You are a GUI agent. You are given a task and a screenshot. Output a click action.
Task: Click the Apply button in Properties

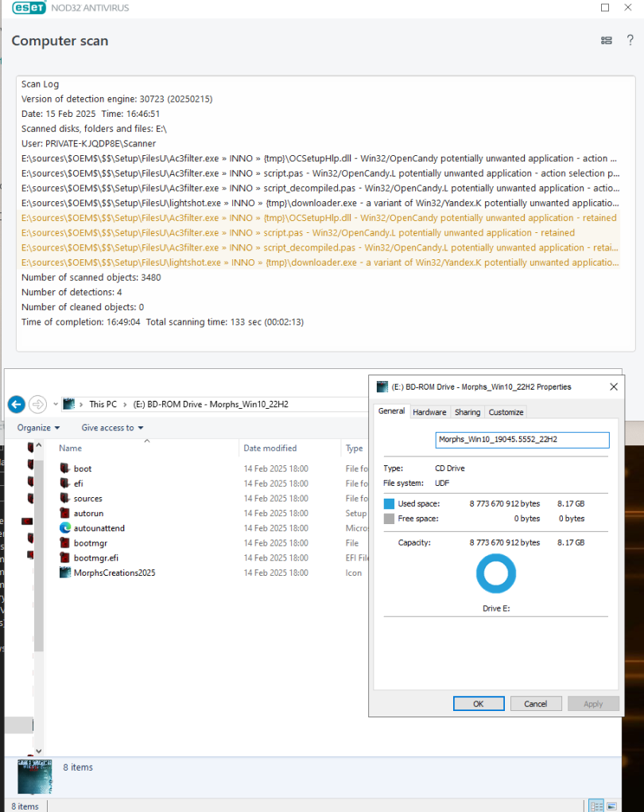593,704
